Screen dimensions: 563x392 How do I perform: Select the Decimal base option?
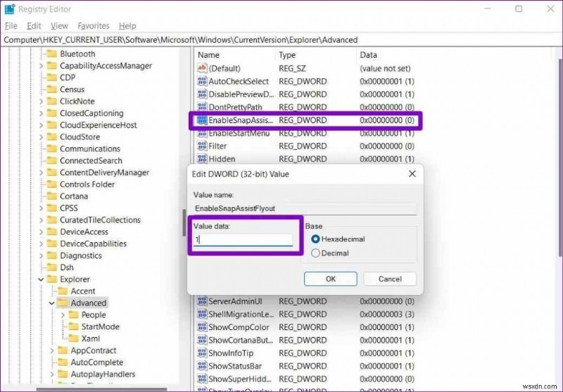(x=315, y=253)
